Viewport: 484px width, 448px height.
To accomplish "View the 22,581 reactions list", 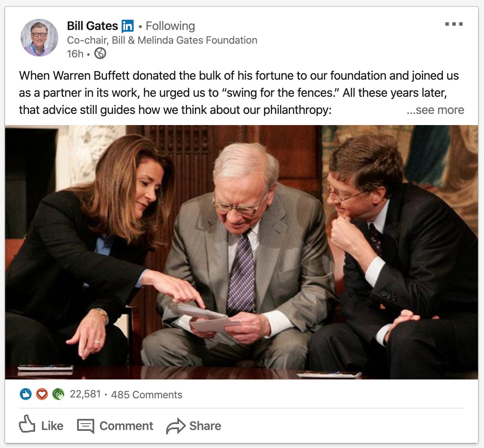I will pos(85,394).
